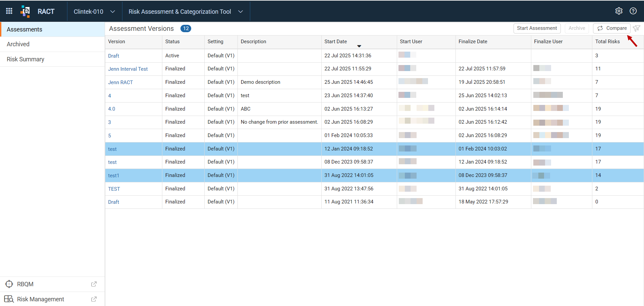Viewport: 644px width, 306px height.
Task: Click the Assessment Versions heading
Action: 141,28
